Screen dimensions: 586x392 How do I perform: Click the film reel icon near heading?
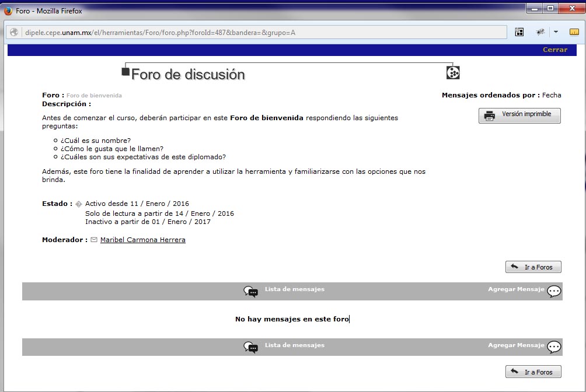[x=453, y=73]
